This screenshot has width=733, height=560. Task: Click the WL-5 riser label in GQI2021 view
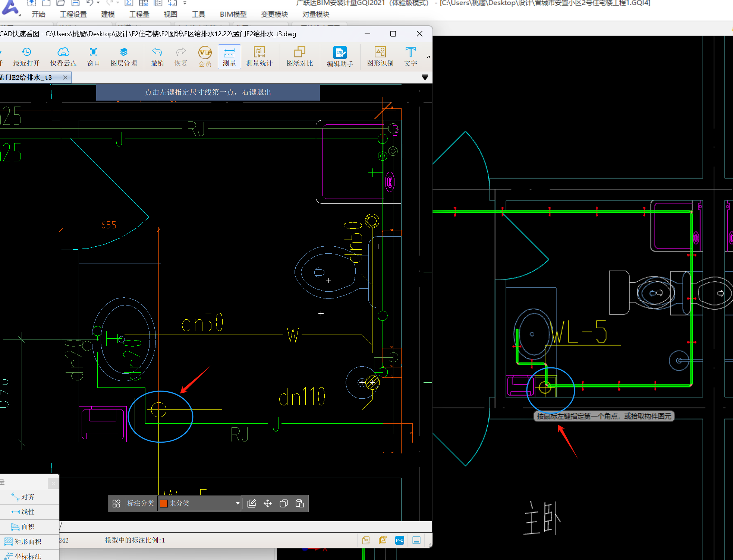pos(578,332)
